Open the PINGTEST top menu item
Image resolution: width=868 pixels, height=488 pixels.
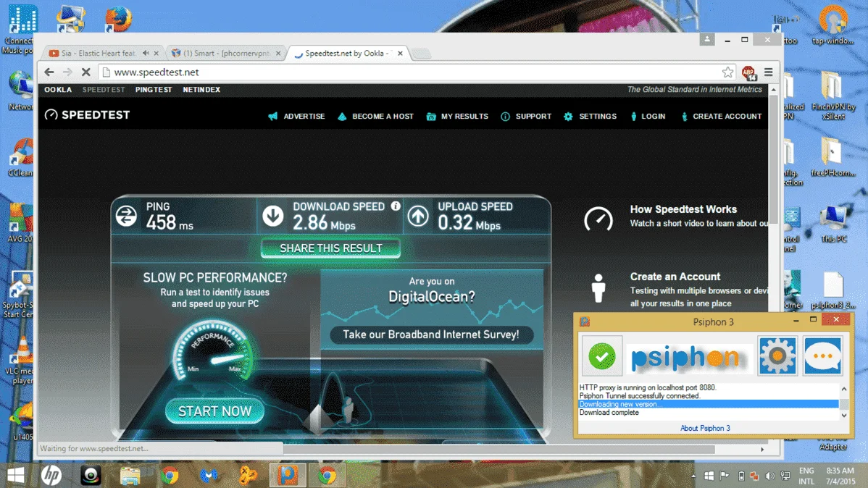pyautogui.click(x=154, y=90)
